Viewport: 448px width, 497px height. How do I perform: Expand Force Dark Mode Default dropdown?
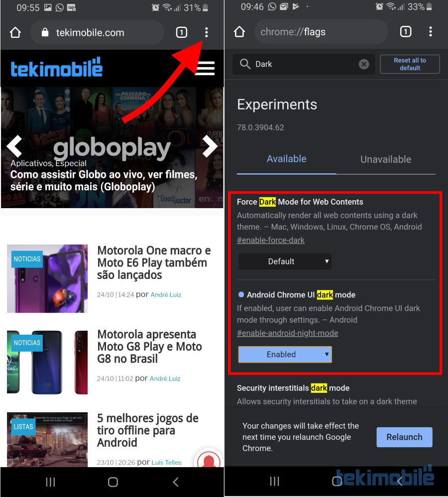(x=285, y=261)
